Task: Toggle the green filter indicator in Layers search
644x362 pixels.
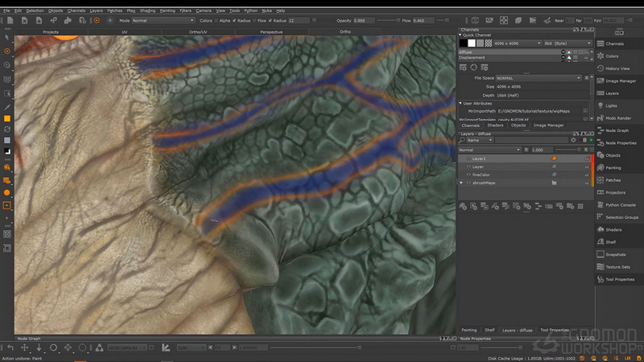Action: pyautogui.click(x=592, y=140)
